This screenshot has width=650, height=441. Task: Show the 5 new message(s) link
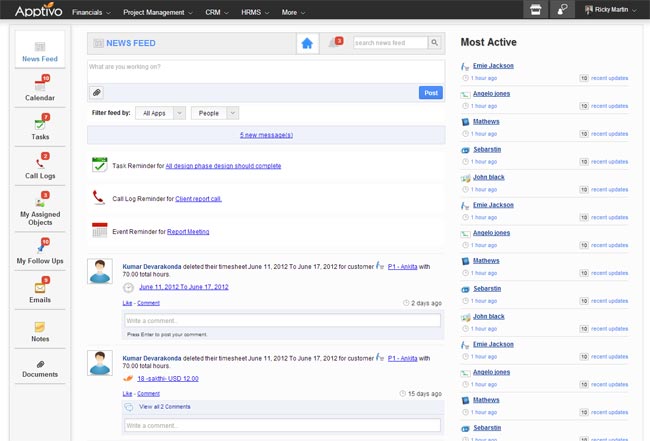coord(266,134)
